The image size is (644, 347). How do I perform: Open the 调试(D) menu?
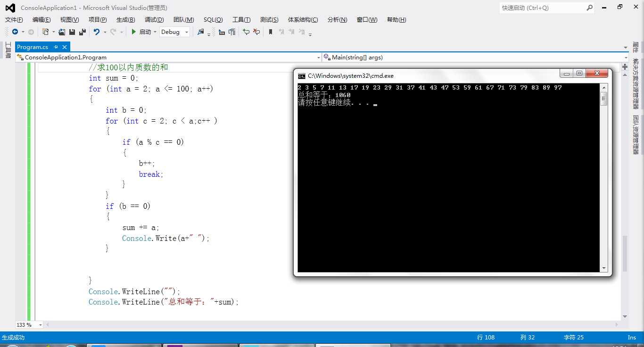pos(154,19)
